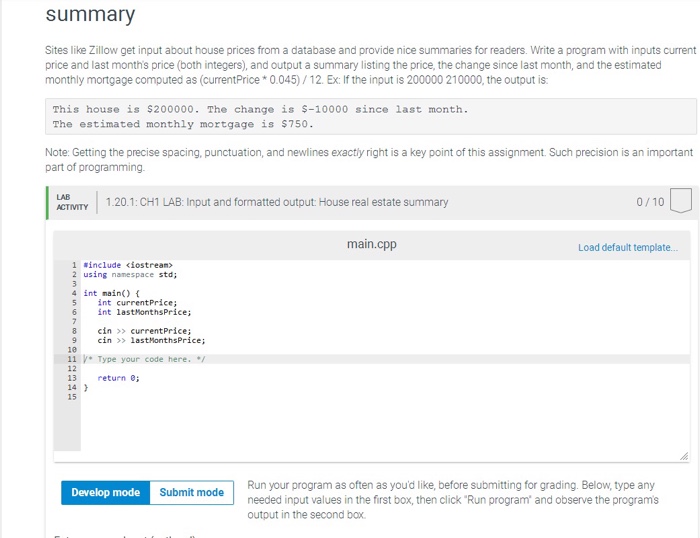Screen dimensions: 700x538
Task: Click the 'int main() {' line
Action: click(x=112, y=293)
